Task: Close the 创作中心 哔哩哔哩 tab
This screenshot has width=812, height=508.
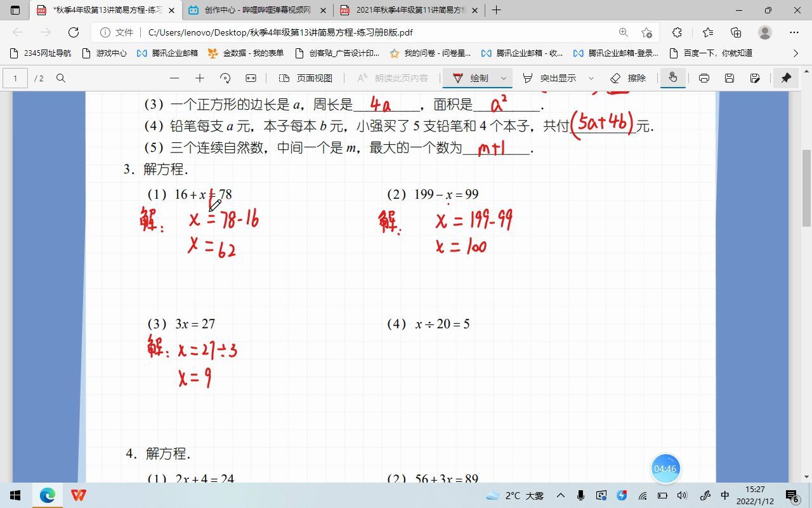Action: tap(323, 10)
